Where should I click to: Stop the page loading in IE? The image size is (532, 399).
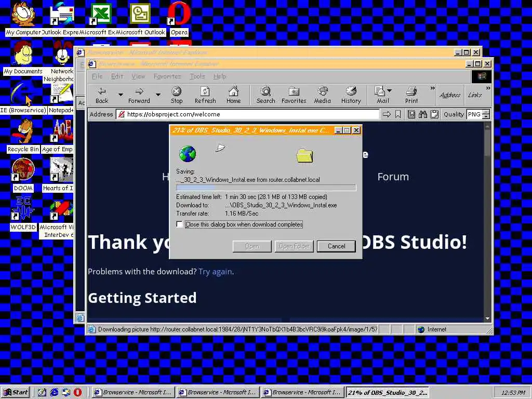(177, 95)
